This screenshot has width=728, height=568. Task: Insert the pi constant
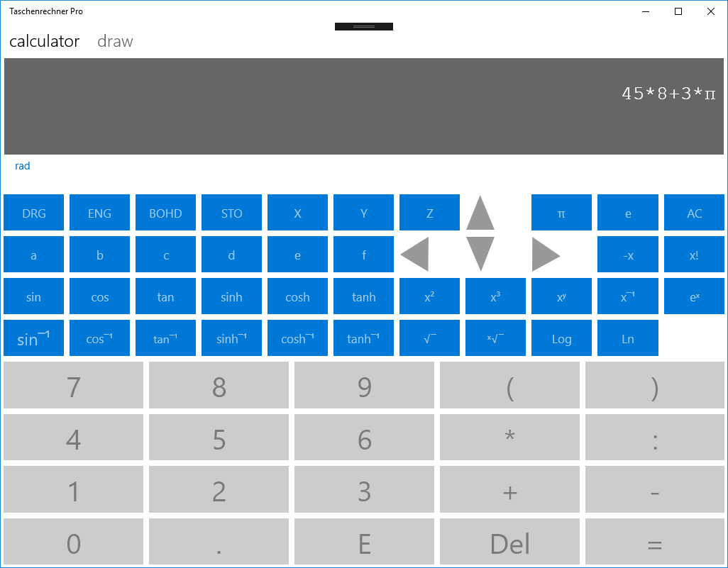tap(561, 213)
